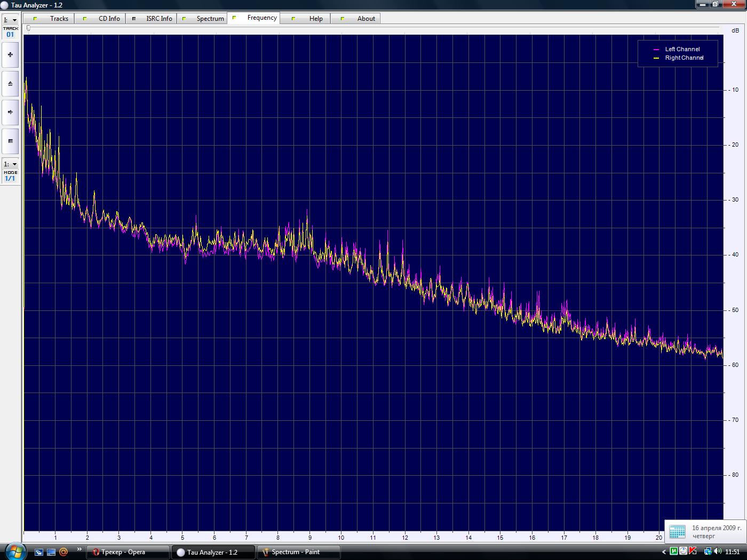This screenshot has height=560, width=747.
Task: Open the volume speaker tray icon
Action: coord(717,551)
